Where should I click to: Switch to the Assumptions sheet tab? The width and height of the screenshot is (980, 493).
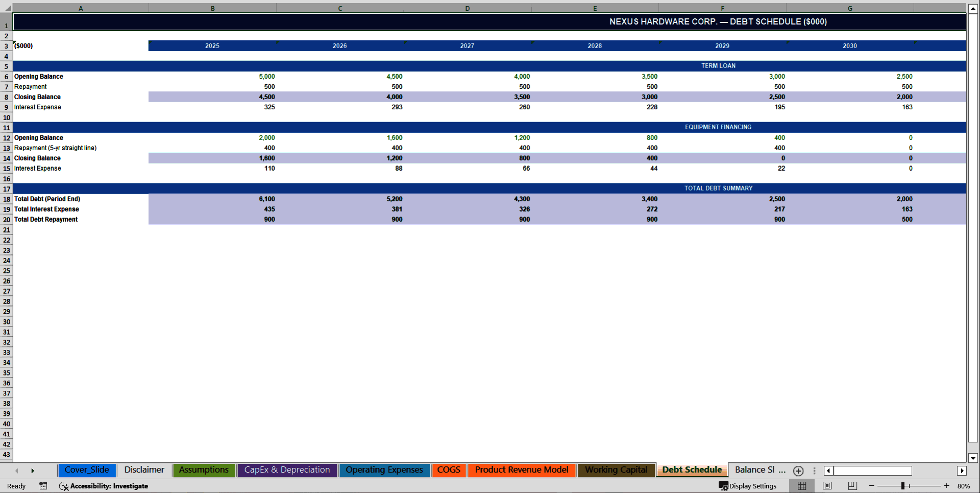204,469
